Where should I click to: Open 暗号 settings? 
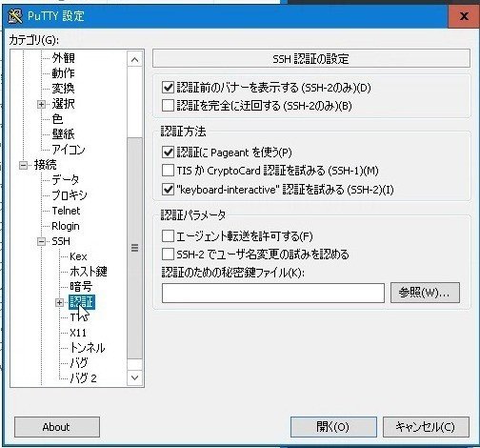coord(81,287)
